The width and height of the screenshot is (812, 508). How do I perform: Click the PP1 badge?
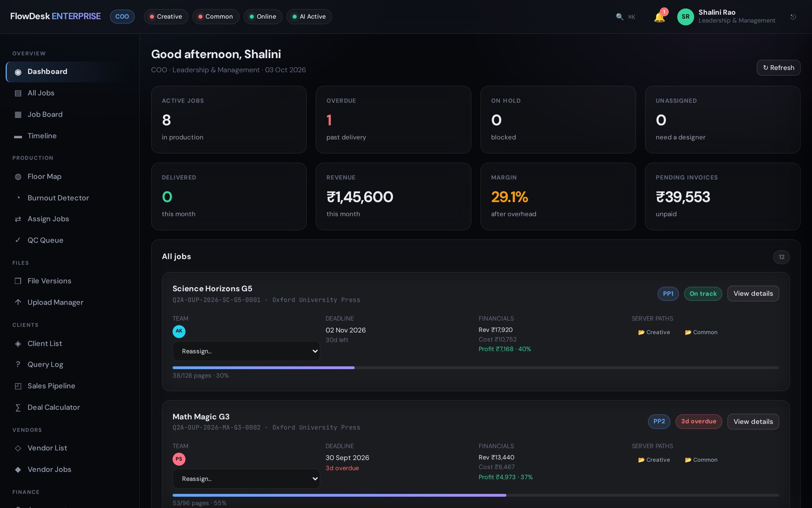(x=668, y=293)
